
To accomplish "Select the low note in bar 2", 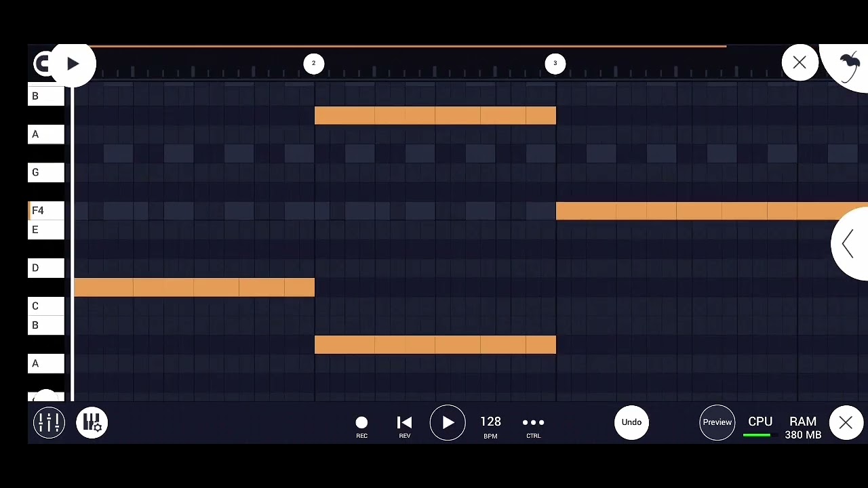I will (x=435, y=345).
